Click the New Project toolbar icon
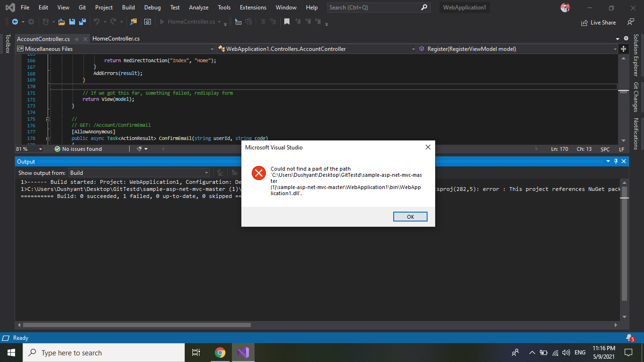Screen dimensions: 644x362 tap(45, 22)
